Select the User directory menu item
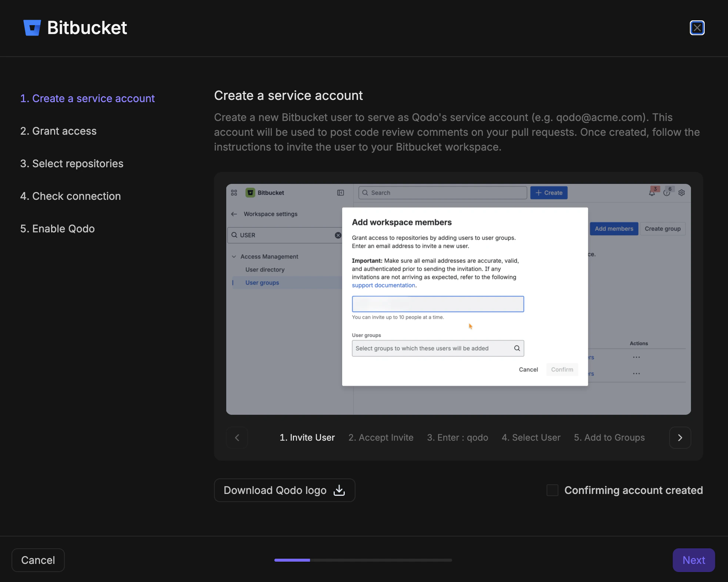This screenshot has height=582, width=728. tap(264, 269)
